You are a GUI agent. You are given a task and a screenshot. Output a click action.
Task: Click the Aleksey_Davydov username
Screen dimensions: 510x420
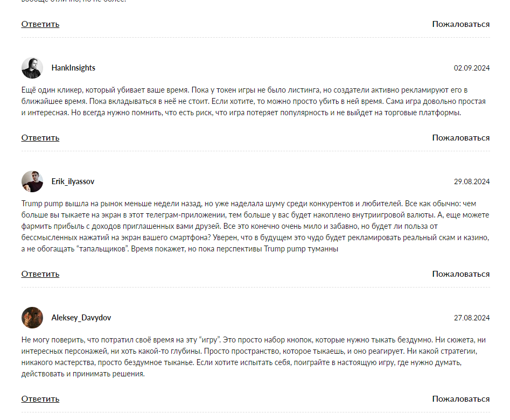81,318
